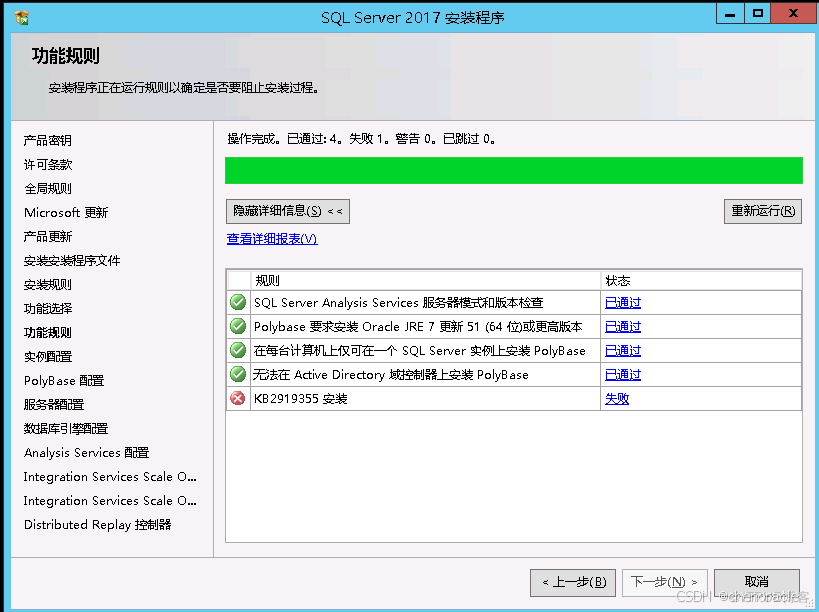Select 安装安装程序文件 step in sidebar
This screenshot has width=819, height=612.
pos(72,261)
